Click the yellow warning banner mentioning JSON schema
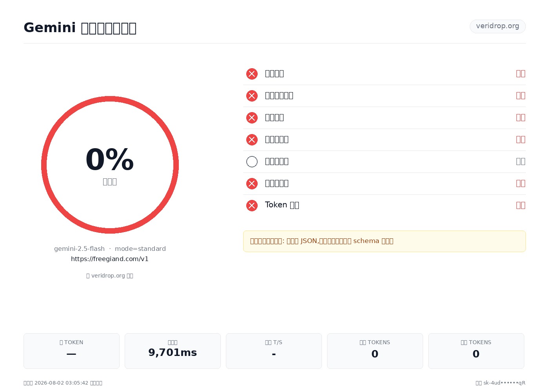549x392 pixels. pyautogui.click(x=384, y=241)
